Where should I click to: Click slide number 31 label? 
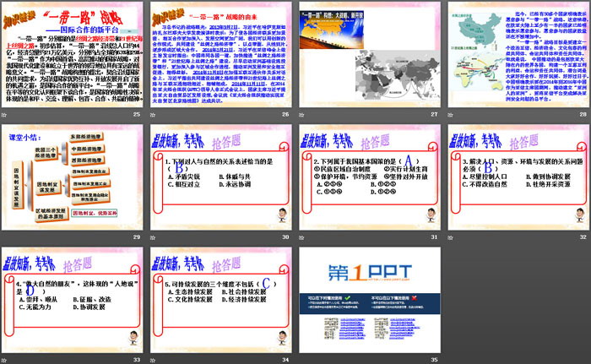coord(434,236)
